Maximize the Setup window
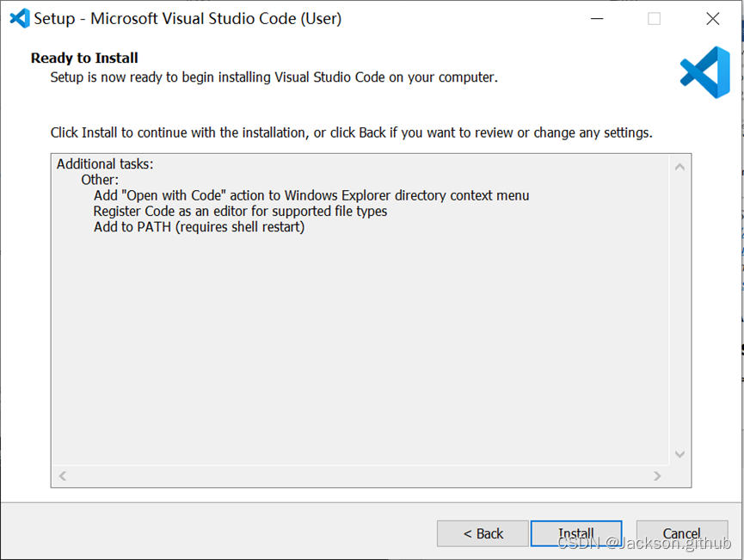744x560 pixels. point(654,18)
